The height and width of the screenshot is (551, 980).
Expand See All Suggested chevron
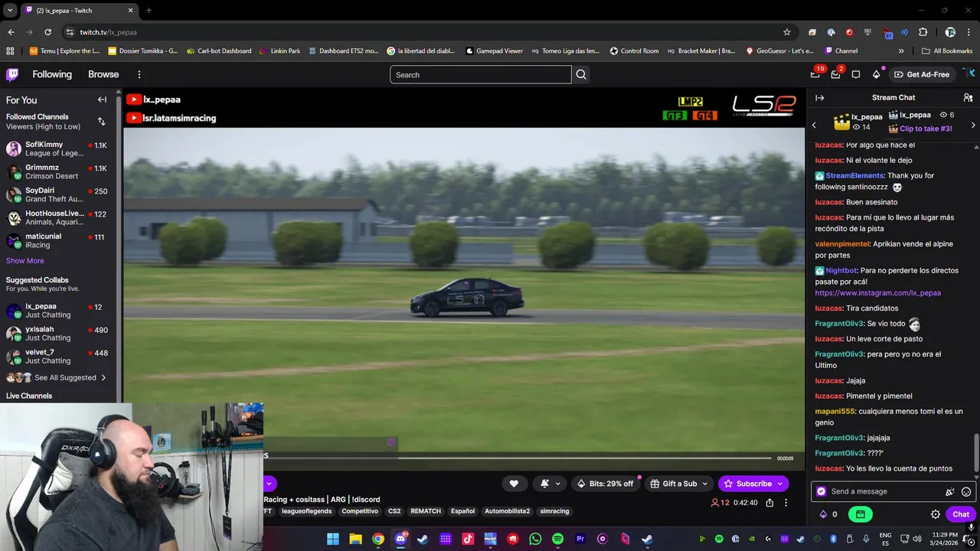click(x=103, y=377)
